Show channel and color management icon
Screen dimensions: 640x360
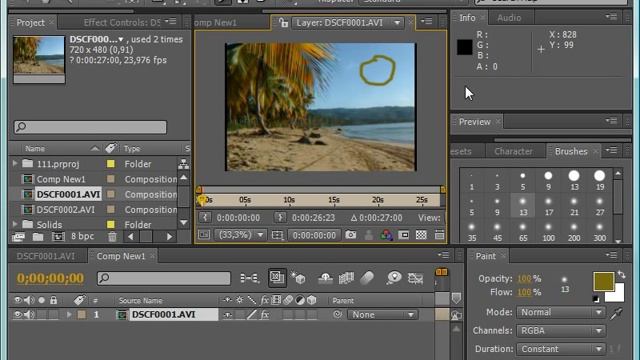pyautogui.click(x=386, y=235)
